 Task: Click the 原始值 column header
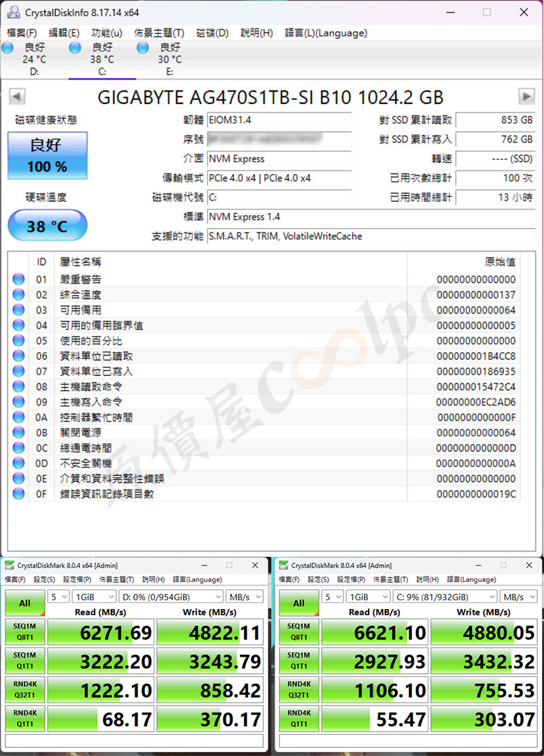coord(464,262)
